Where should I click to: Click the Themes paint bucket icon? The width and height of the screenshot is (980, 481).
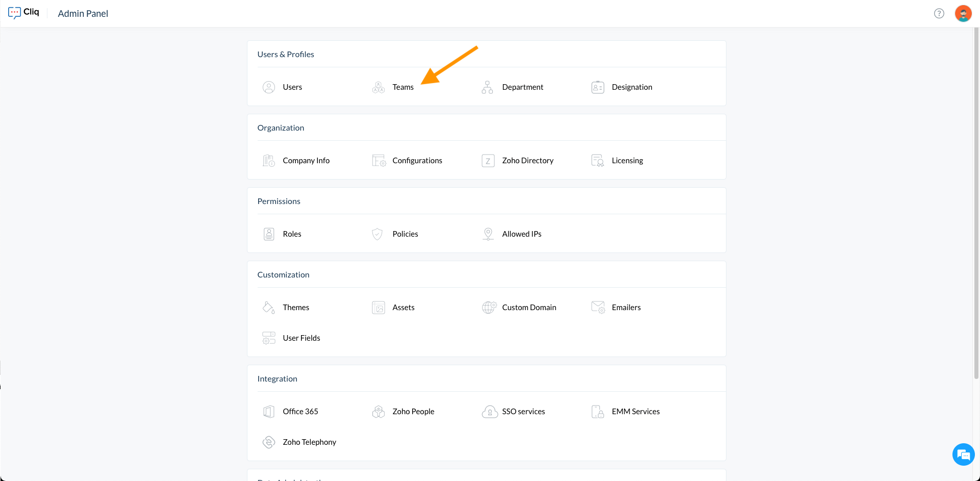269,308
